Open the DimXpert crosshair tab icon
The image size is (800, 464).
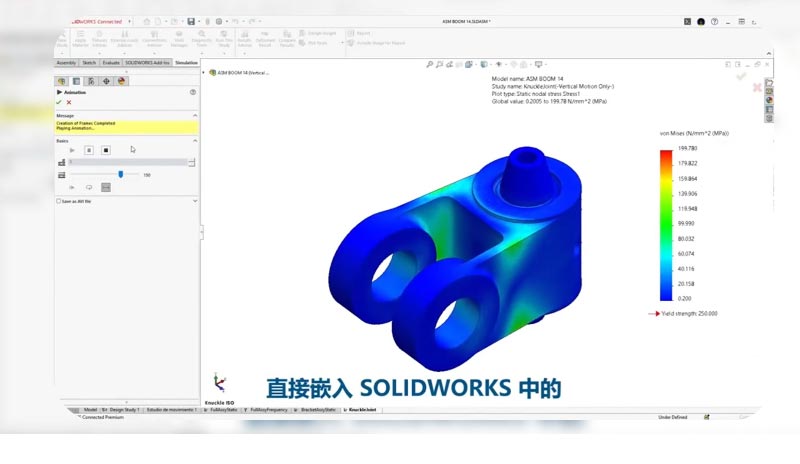[x=106, y=81]
